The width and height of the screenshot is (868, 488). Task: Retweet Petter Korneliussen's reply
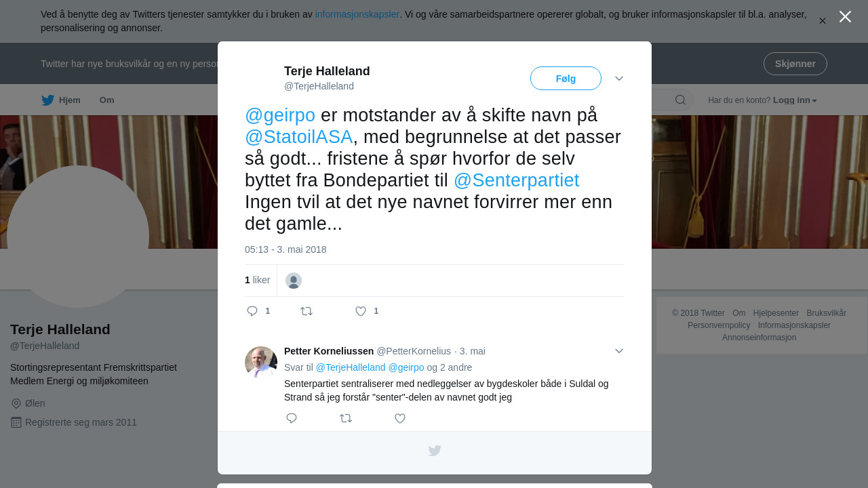pyautogui.click(x=346, y=418)
